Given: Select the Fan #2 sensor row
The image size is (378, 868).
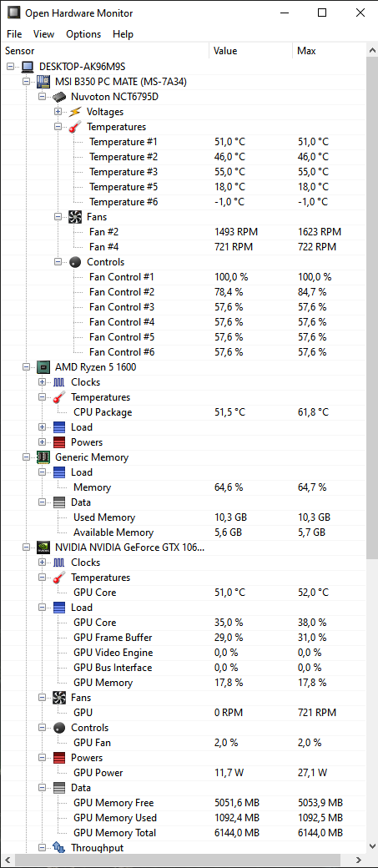Looking at the screenshot, I should point(184,232).
